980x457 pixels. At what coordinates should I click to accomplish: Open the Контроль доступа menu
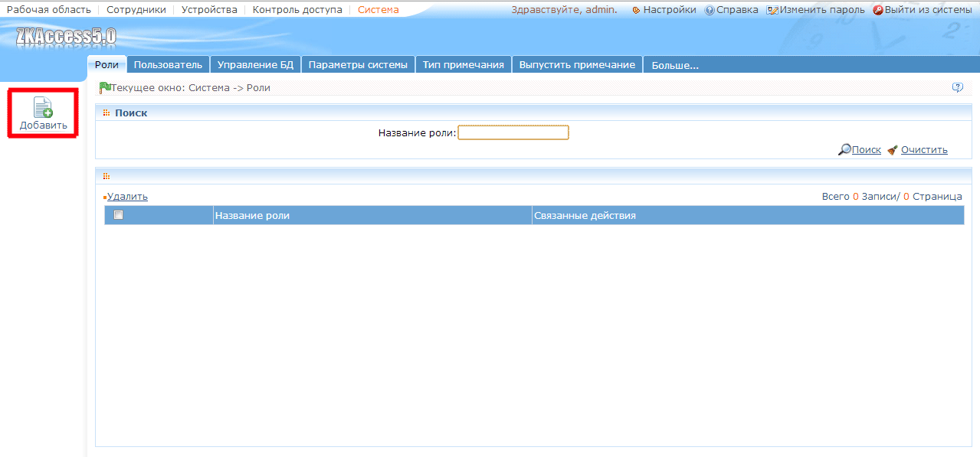297,10
